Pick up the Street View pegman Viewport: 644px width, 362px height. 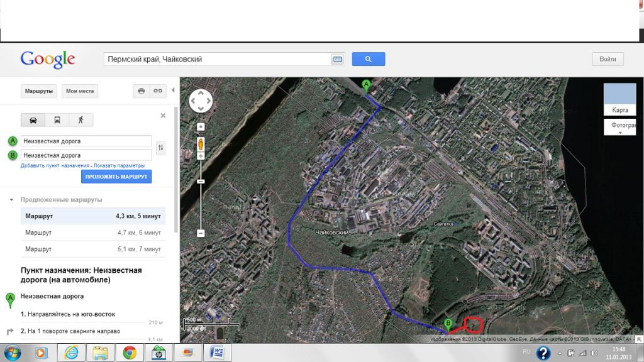(x=201, y=143)
